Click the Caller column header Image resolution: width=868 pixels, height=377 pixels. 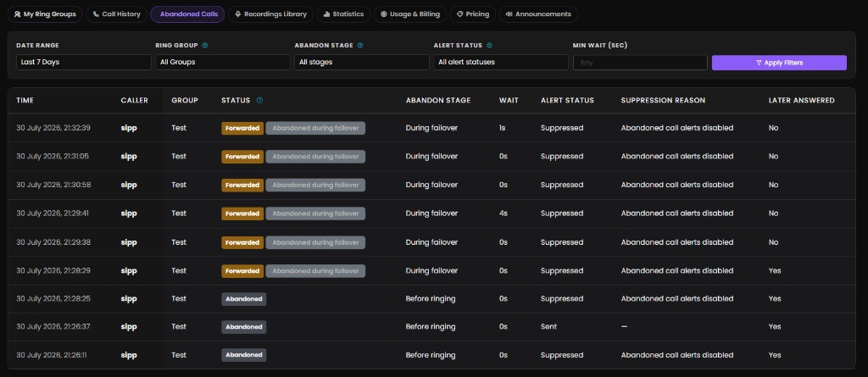click(135, 100)
